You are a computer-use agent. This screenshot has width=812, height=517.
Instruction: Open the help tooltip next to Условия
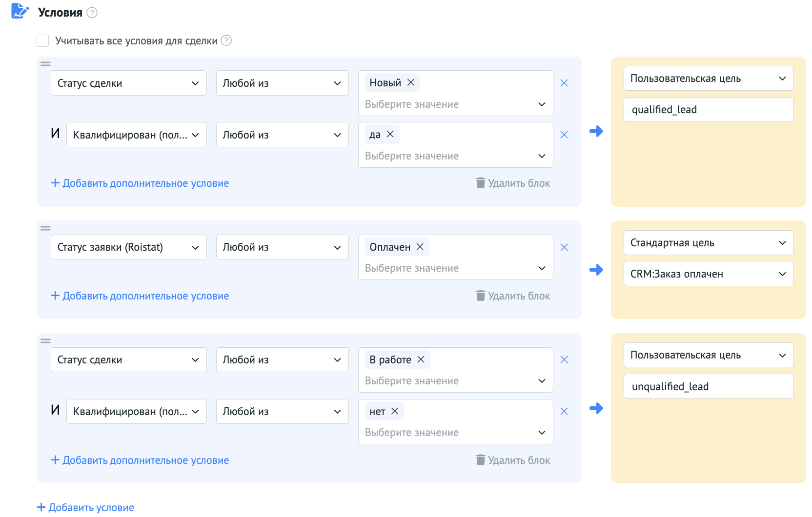pyautogui.click(x=92, y=13)
